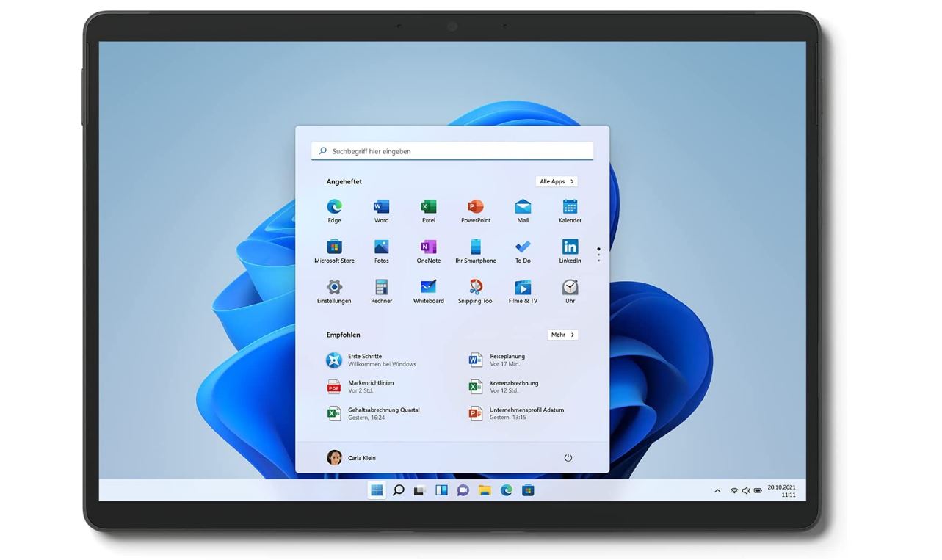This screenshot has height=560, width=942.
Task: Open File Explorer from the taskbar
Action: click(485, 490)
